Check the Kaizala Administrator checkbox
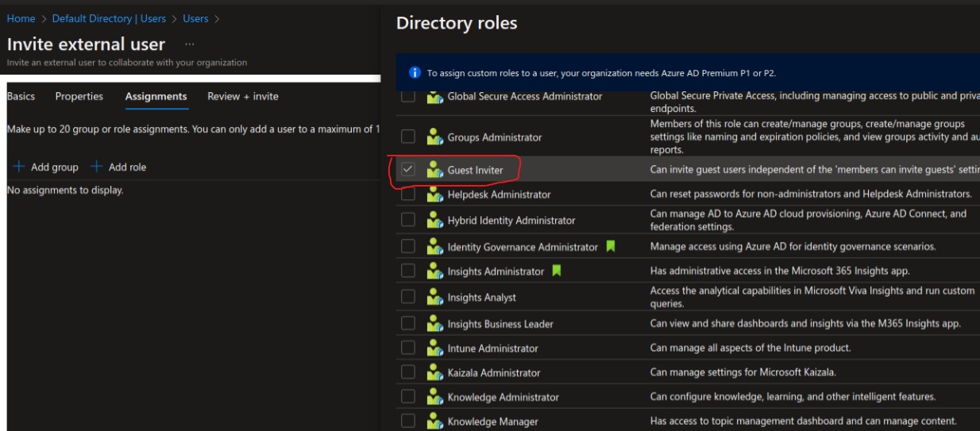Screen dimensions: 980x431 click(408, 373)
